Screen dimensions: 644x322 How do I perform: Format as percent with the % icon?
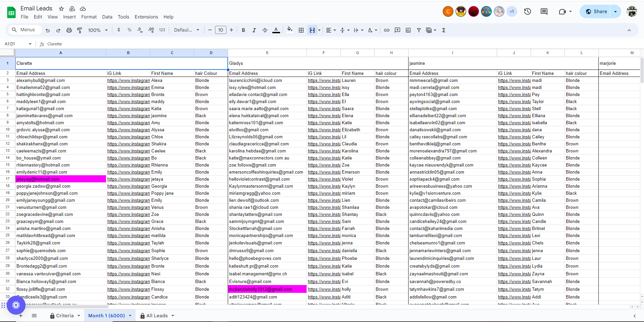pos(129,30)
